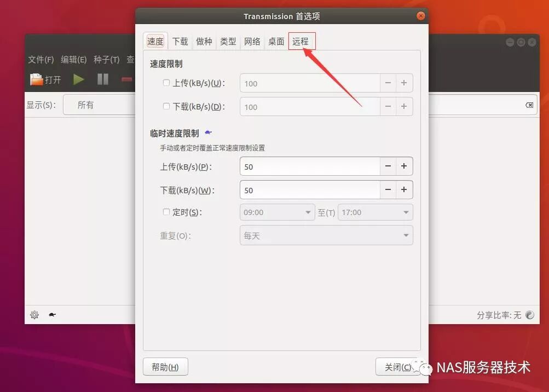Switch to the 远程 tab
Screen dimensions: 549x392
point(302,41)
